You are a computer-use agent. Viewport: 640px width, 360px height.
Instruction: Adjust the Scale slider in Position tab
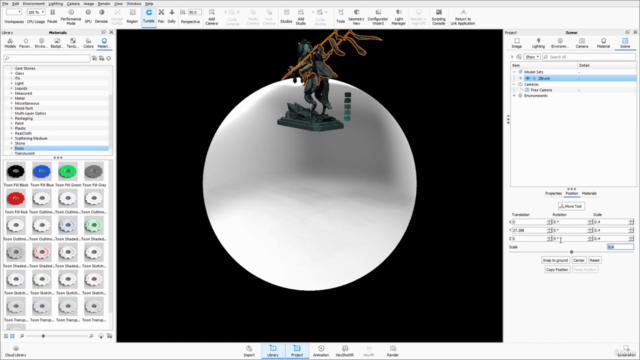click(571, 252)
